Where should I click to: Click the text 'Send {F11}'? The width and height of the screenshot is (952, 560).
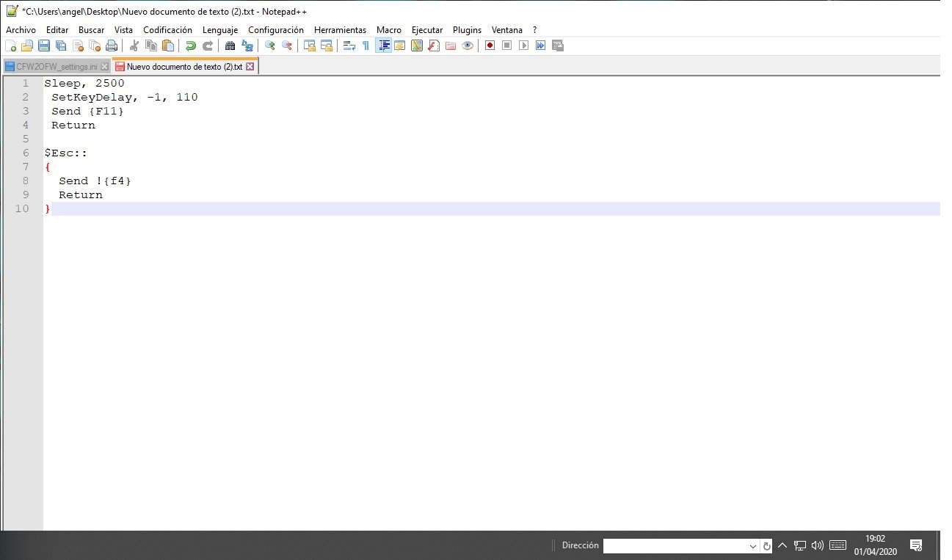point(88,111)
